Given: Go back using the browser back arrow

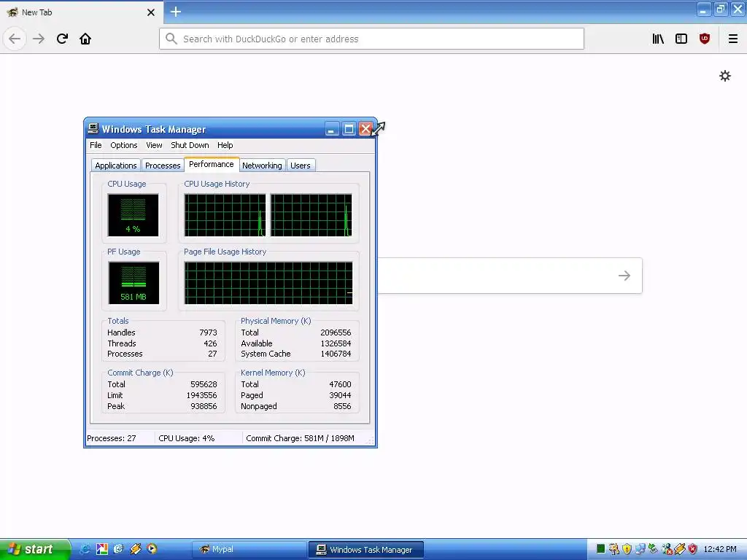Looking at the screenshot, I should coord(15,39).
